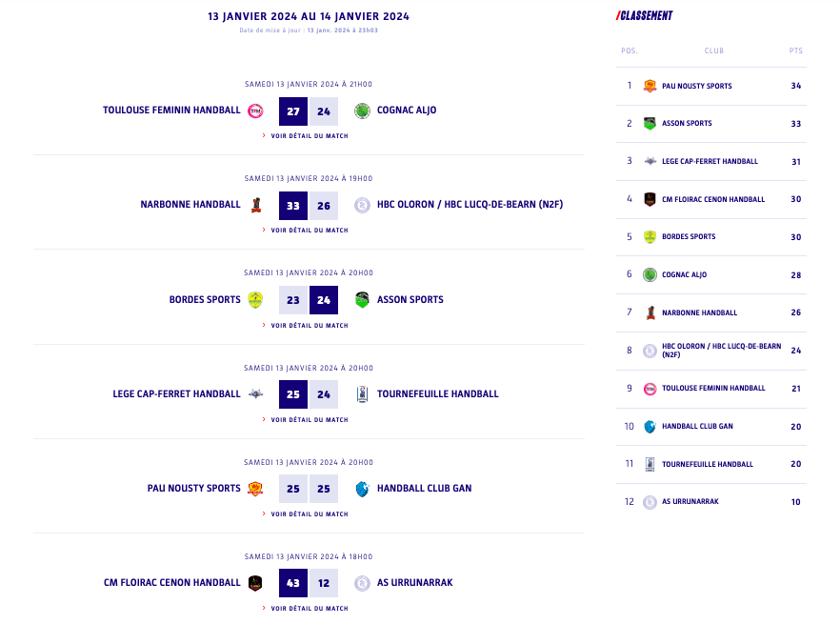Click Bordes Sports logo in match row
The width and height of the screenshot is (840, 624).
click(255, 299)
